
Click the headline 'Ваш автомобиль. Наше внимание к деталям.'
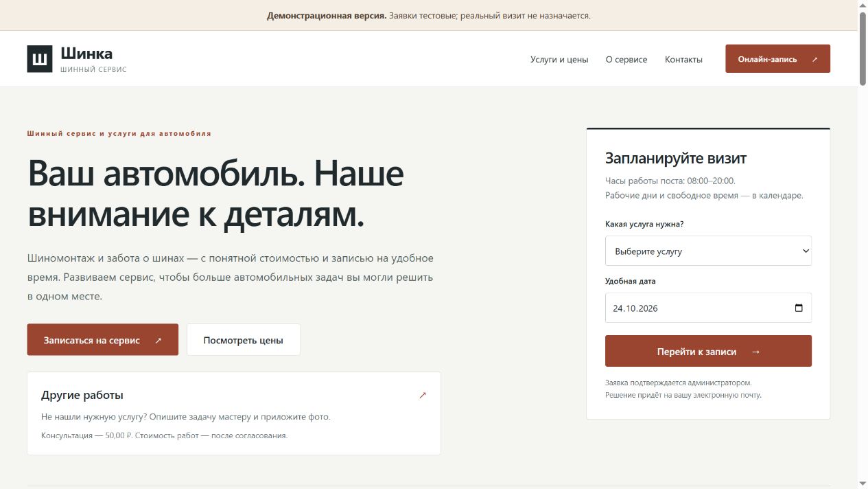pyautogui.click(x=215, y=194)
